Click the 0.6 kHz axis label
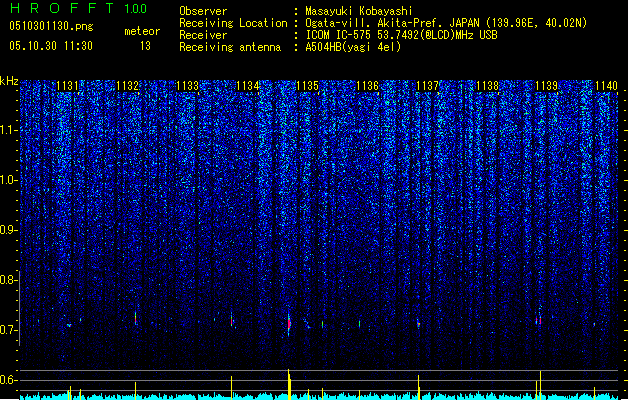 [8, 380]
